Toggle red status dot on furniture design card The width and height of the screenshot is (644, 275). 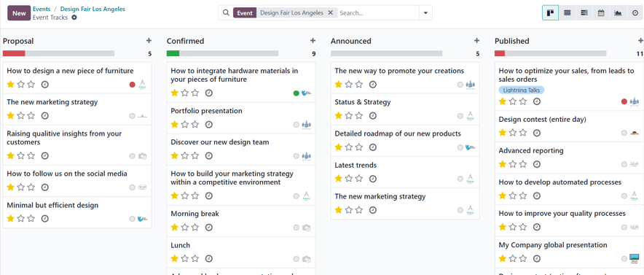pyautogui.click(x=133, y=85)
